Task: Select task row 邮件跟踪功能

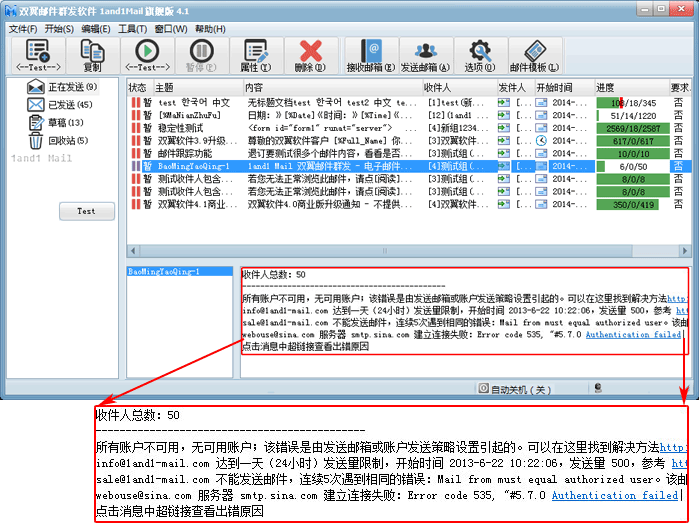Action: (409, 154)
